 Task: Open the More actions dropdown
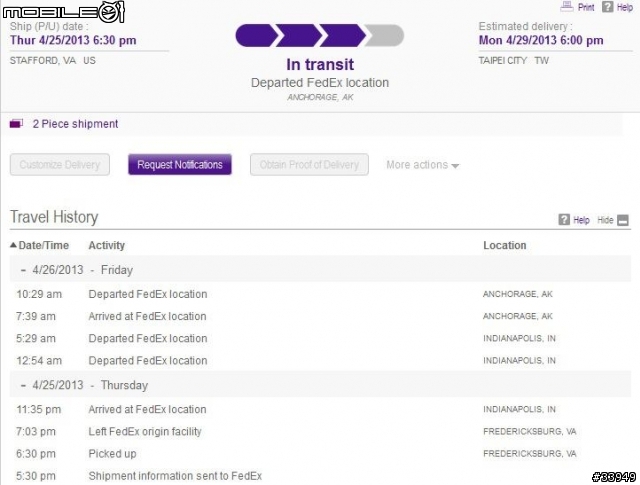[x=423, y=165]
